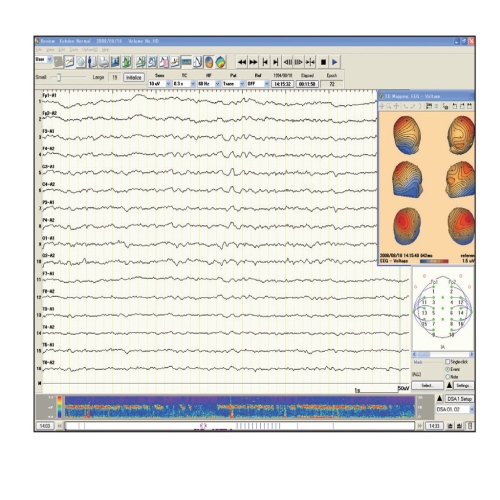Open the Tools menu

73,50
